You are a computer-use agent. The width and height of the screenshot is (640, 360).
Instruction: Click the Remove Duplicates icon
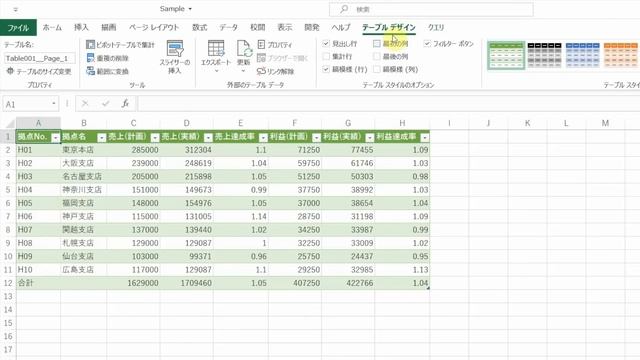pos(90,58)
